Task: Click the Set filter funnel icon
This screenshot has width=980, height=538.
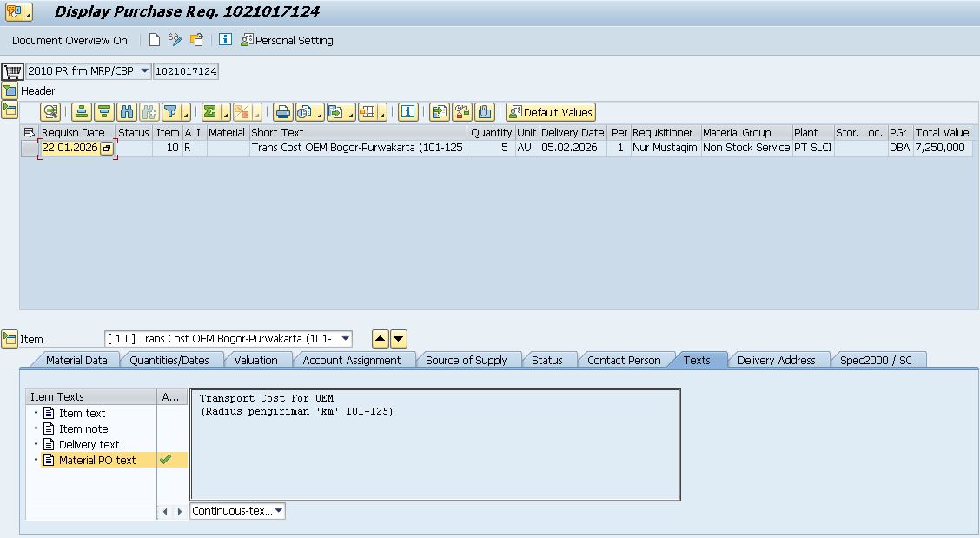Action: (x=172, y=112)
